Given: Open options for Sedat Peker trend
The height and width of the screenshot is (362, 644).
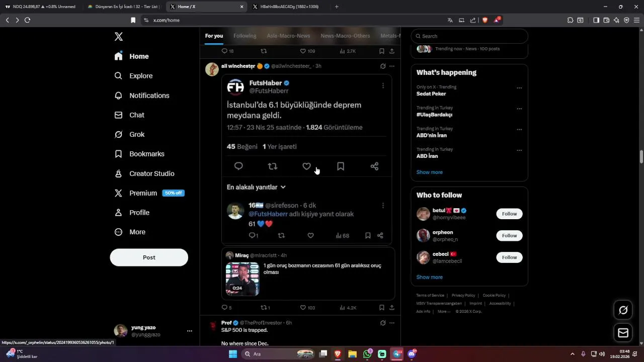Looking at the screenshot, I should tap(519, 88).
